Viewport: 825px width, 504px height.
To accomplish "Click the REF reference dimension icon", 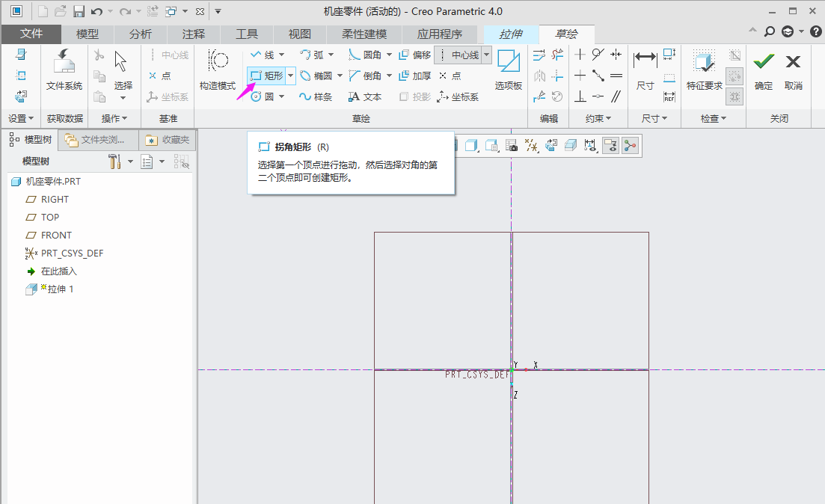I will tap(669, 96).
